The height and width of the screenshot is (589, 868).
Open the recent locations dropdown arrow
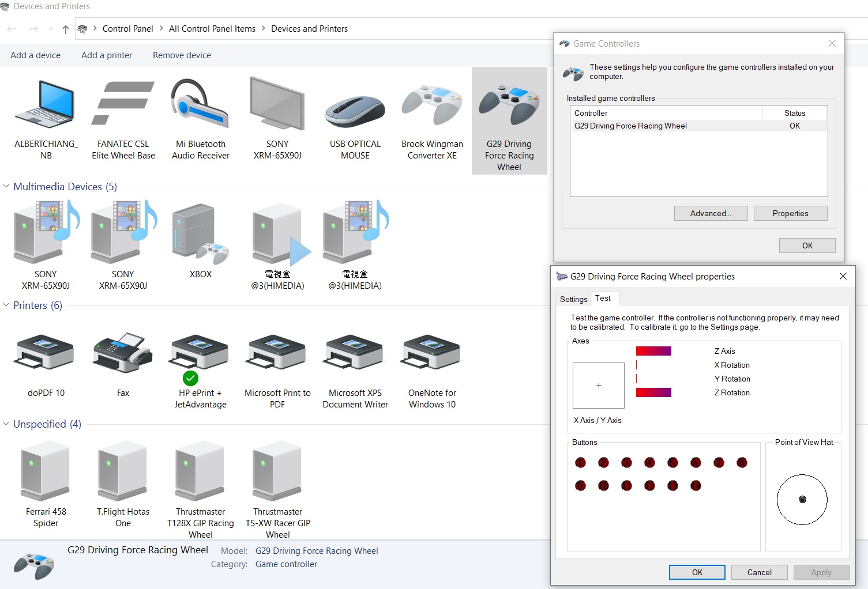[x=51, y=29]
